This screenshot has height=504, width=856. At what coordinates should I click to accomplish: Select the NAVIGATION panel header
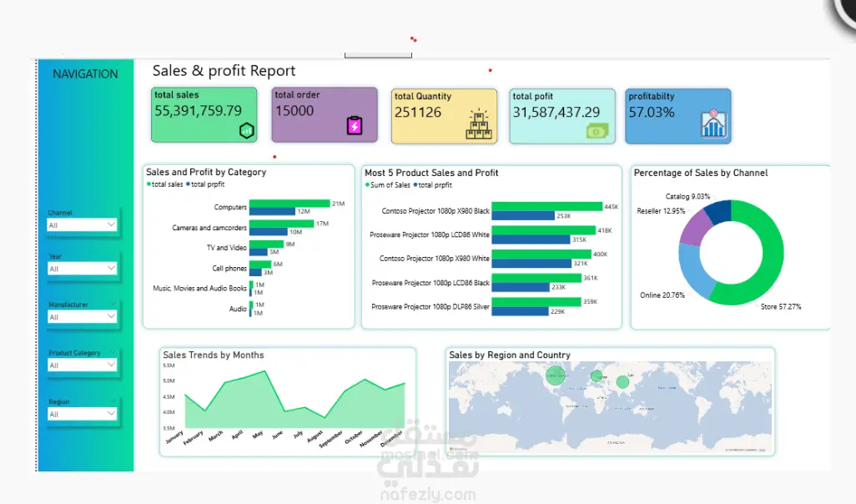click(85, 73)
